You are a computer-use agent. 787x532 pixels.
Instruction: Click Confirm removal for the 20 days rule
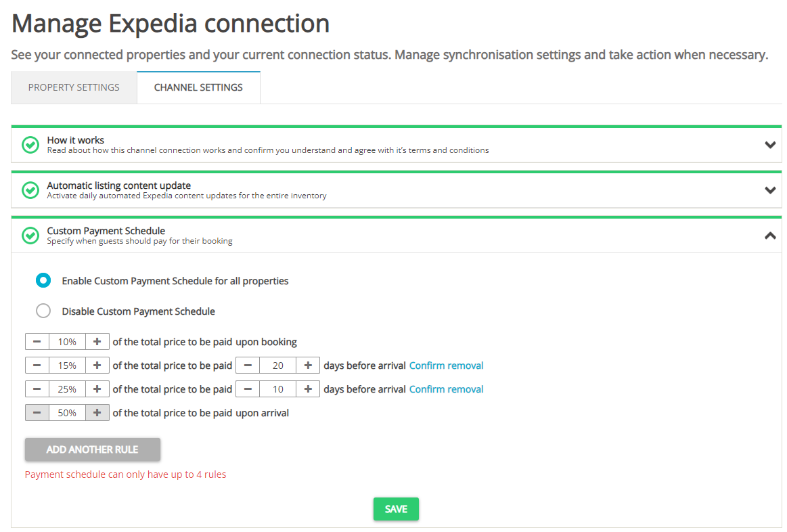coord(446,365)
